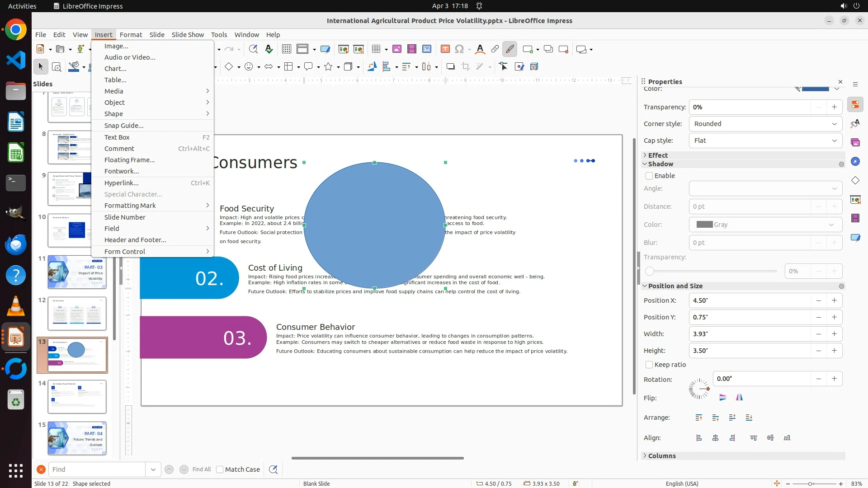Open the sidebar Gallery icon
Image resolution: width=868 pixels, height=488 pixels.
click(x=855, y=143)
